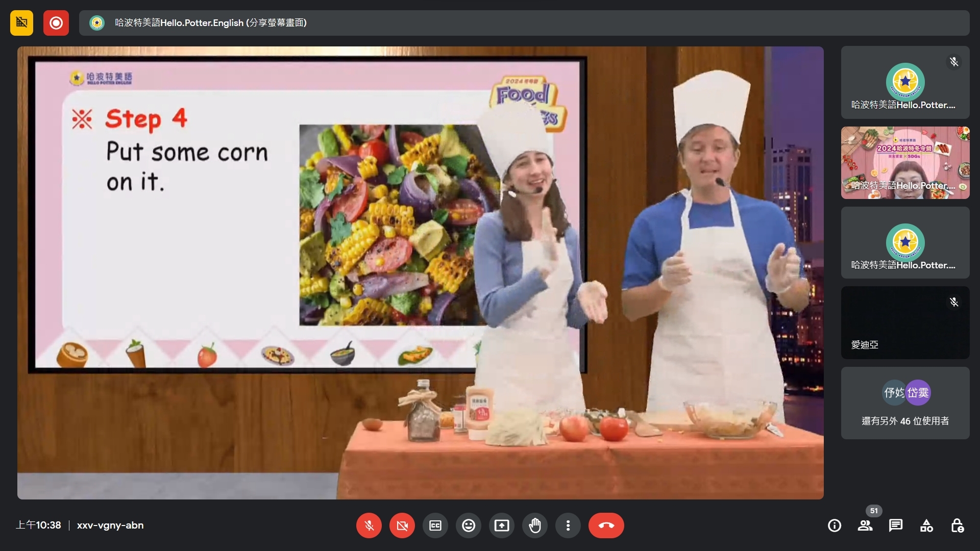Screen dimensions: 980x551
Task: Open the activities shapes icon
Action: (926, 525)
